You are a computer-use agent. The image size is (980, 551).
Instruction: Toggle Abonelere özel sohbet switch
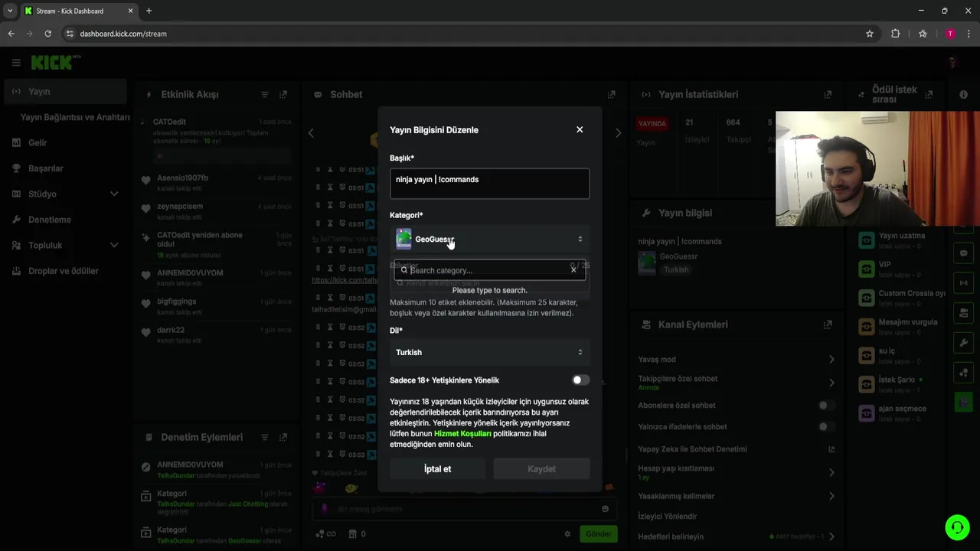click(x=825, y=406)
